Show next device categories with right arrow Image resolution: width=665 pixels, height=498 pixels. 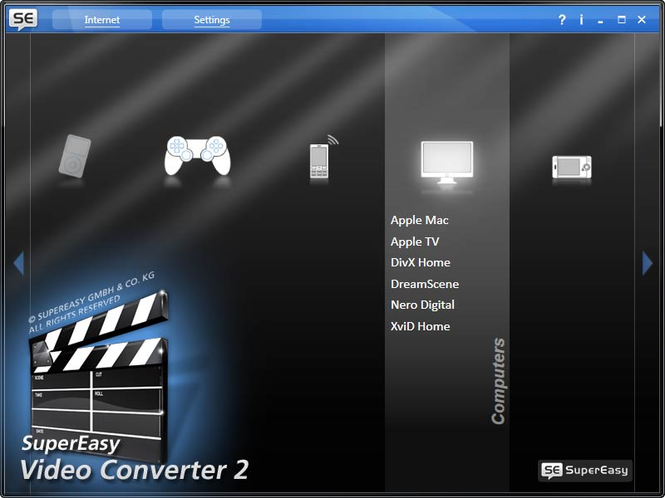pyautogui.click(x=647, y=263)
